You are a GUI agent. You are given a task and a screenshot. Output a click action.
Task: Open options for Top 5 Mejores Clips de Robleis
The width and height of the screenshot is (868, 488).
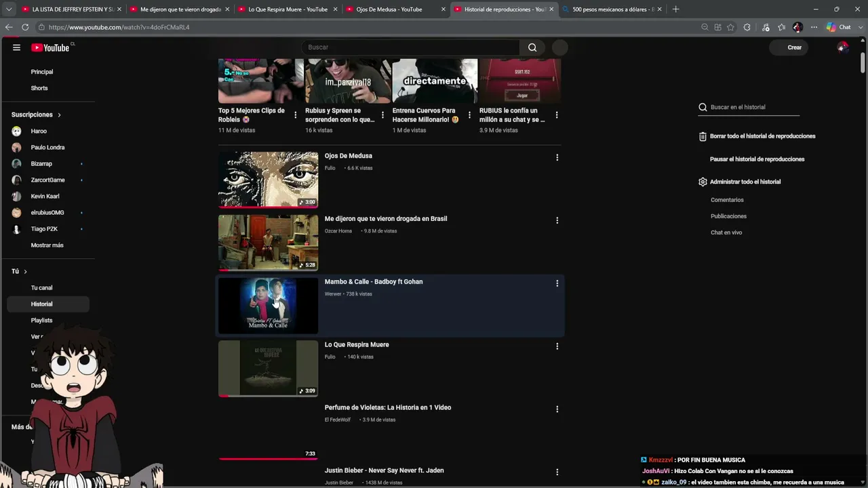point(296,115)
